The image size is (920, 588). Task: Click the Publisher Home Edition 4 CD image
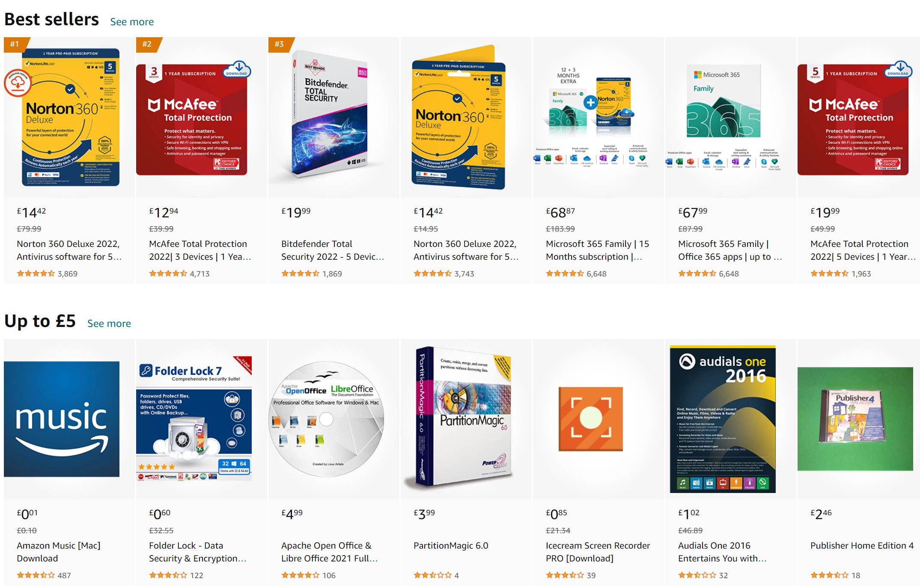pos(855,419)
